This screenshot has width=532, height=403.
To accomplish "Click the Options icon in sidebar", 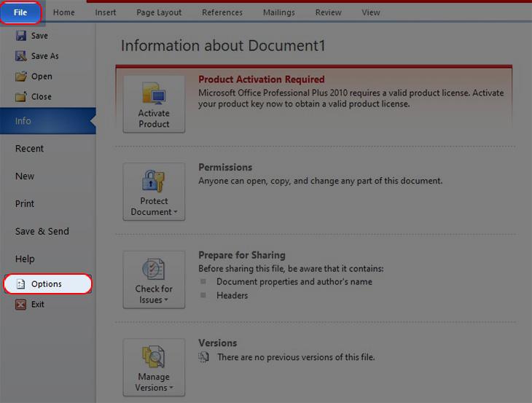I will pyautogui.click(x=19, y=284).
